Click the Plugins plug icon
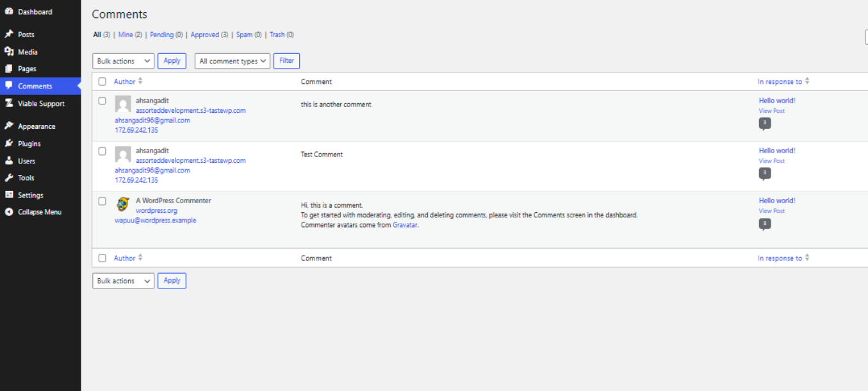The height and width of the screenshot is (391, 868). (9, 144)
